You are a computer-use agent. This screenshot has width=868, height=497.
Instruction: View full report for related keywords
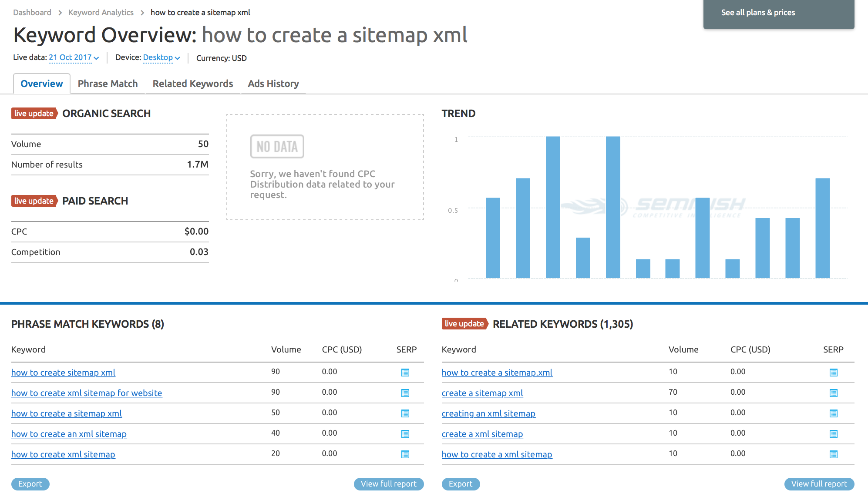click(x=818, y=484)
